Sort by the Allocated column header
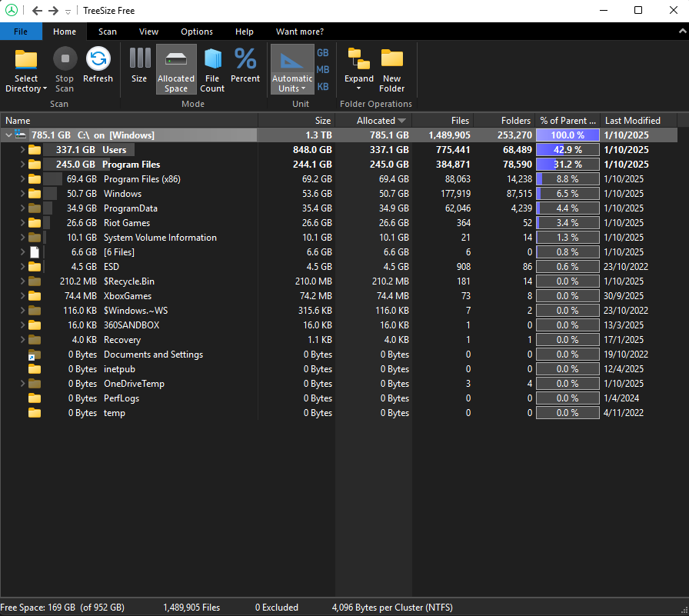689x616 pixels. [374, 121]
